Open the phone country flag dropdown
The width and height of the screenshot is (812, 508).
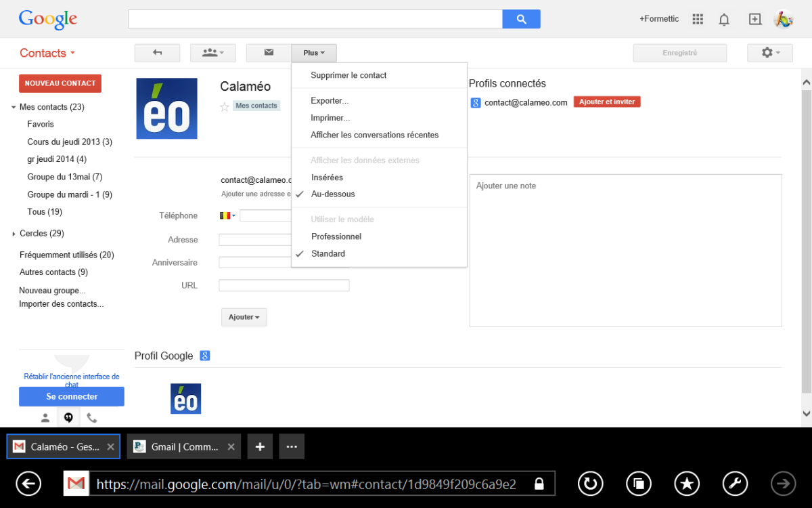[x=227, y=215]
